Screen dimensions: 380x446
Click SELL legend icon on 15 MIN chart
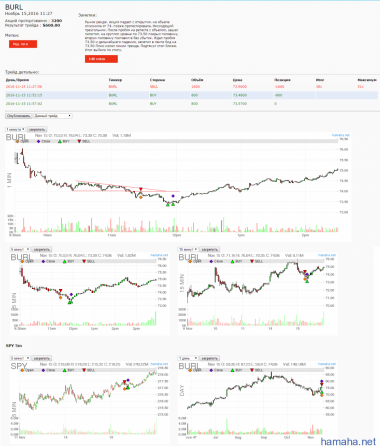pyautogui.click(x=252, y=261)
